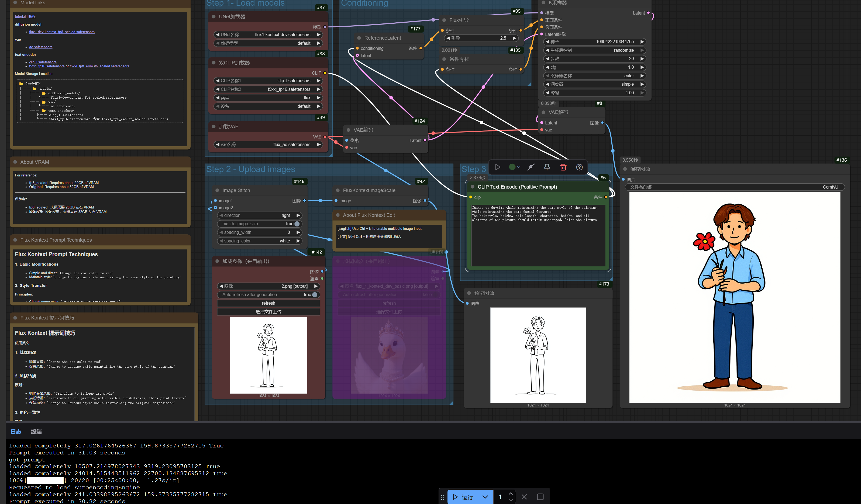Screen dimensions: 861x504
Task: Click the bypass node icon in toolbar
Action: 531,167
